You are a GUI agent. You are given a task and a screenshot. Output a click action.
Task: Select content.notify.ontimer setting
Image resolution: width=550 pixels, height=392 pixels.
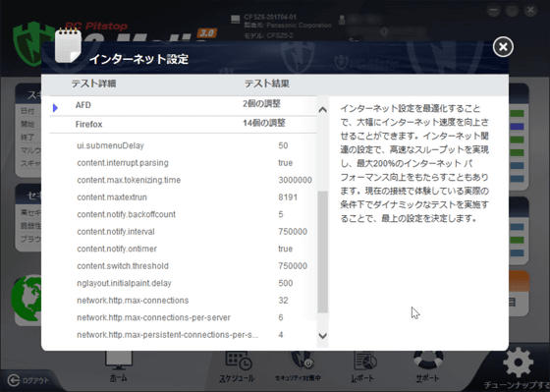pos(117,249)
